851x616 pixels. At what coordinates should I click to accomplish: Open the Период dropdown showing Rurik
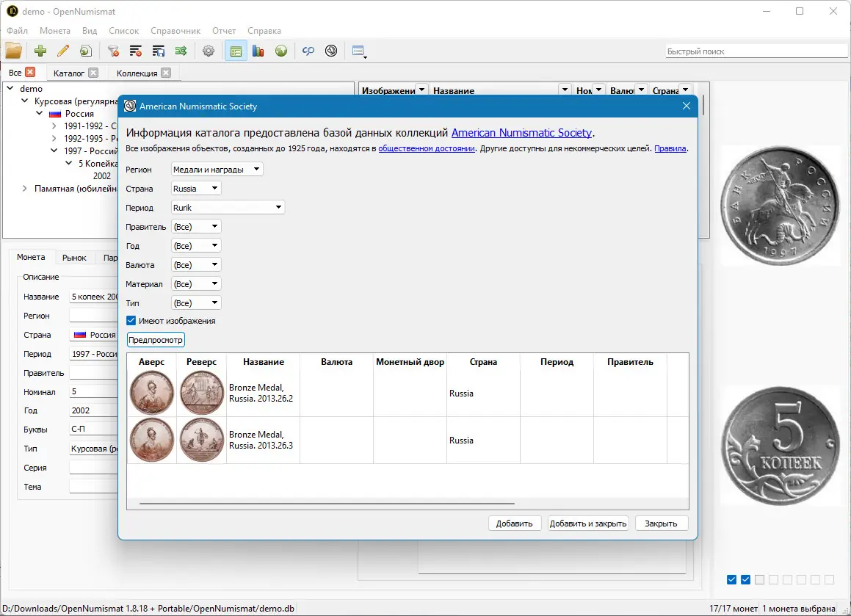(x=228, y=207)
